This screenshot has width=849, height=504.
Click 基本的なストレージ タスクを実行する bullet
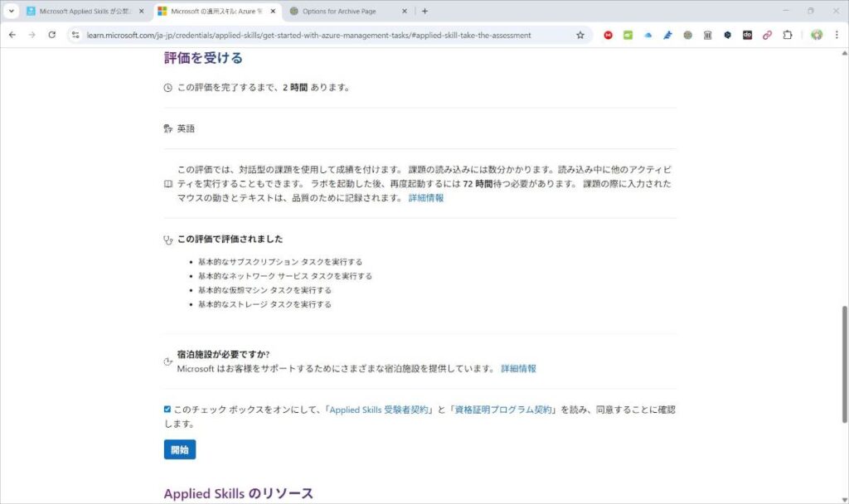(264, 304)
